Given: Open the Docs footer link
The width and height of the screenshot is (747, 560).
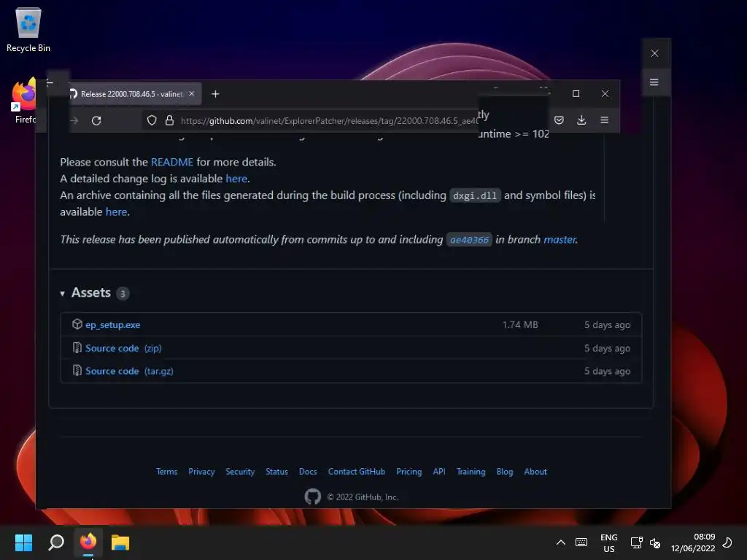Looking at the screenshot, I should [x=308, y=472].
